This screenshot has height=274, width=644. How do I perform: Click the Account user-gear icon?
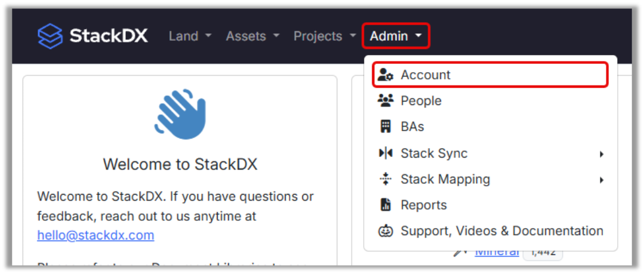coord(386,75)
